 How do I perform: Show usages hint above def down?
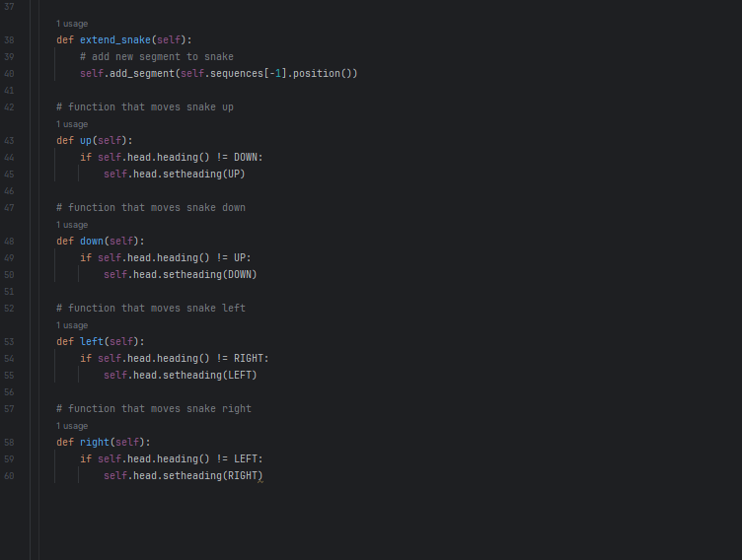point(72,225)
